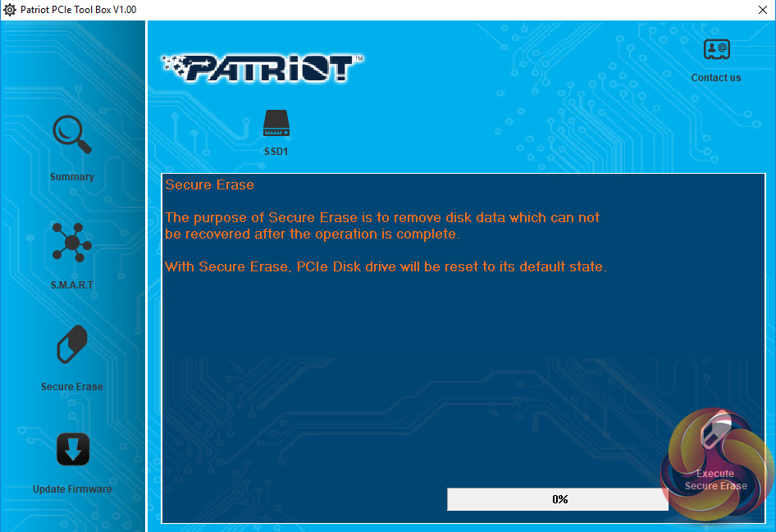
Task: Open the Summary magnifying glass icon
Action: (x=71, y=134)
